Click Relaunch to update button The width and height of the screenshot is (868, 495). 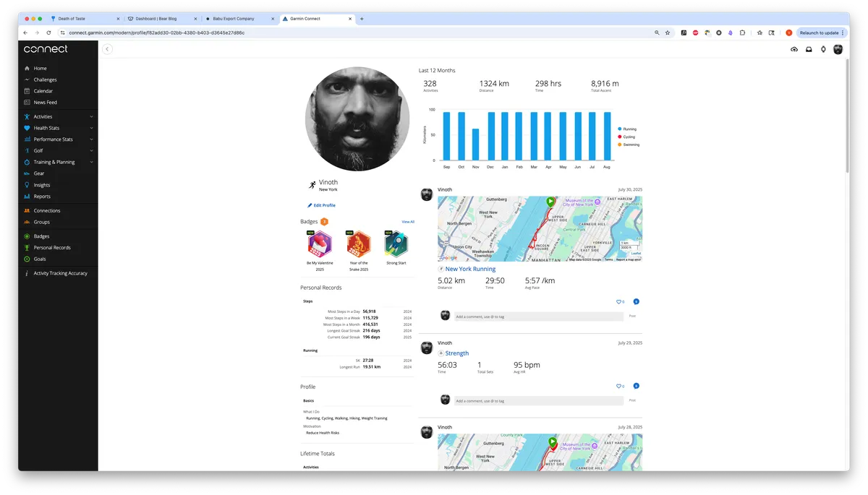coord(820,33)
